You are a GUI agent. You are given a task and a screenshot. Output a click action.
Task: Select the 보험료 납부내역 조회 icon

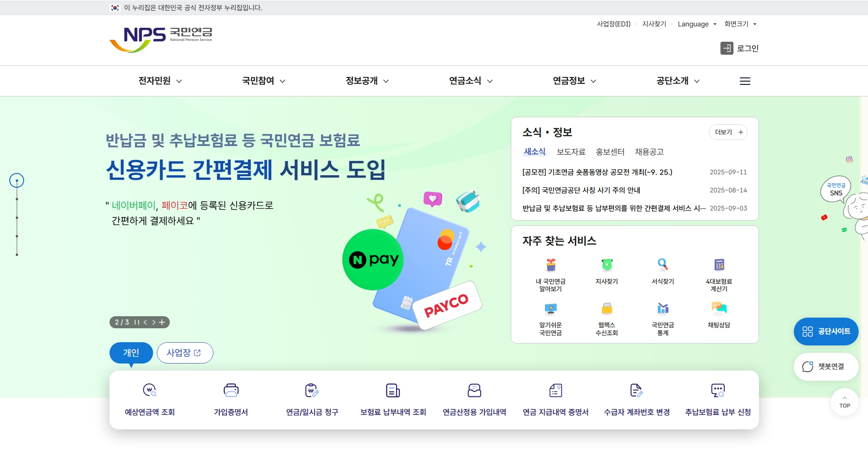393,390
